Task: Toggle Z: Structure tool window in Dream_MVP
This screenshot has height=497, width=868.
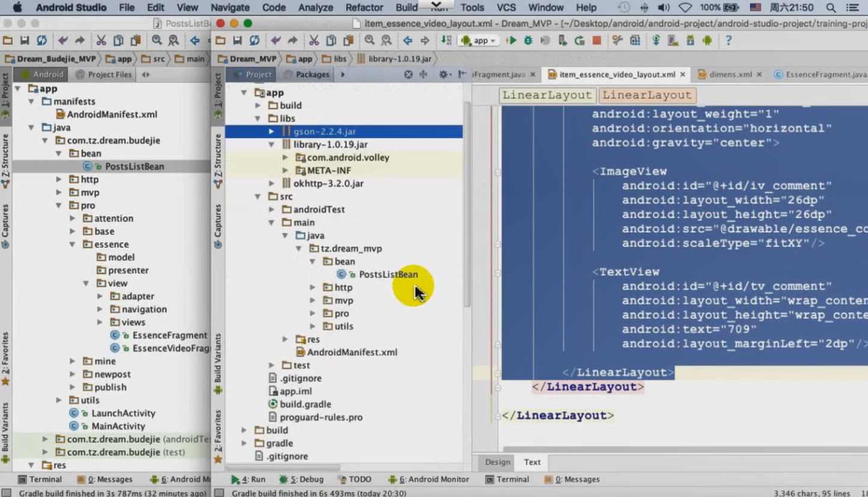Action: tap(218, 161)
